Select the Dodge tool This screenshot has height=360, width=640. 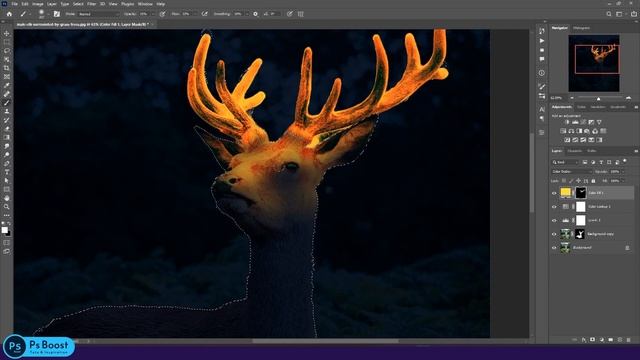click(7, 155)
